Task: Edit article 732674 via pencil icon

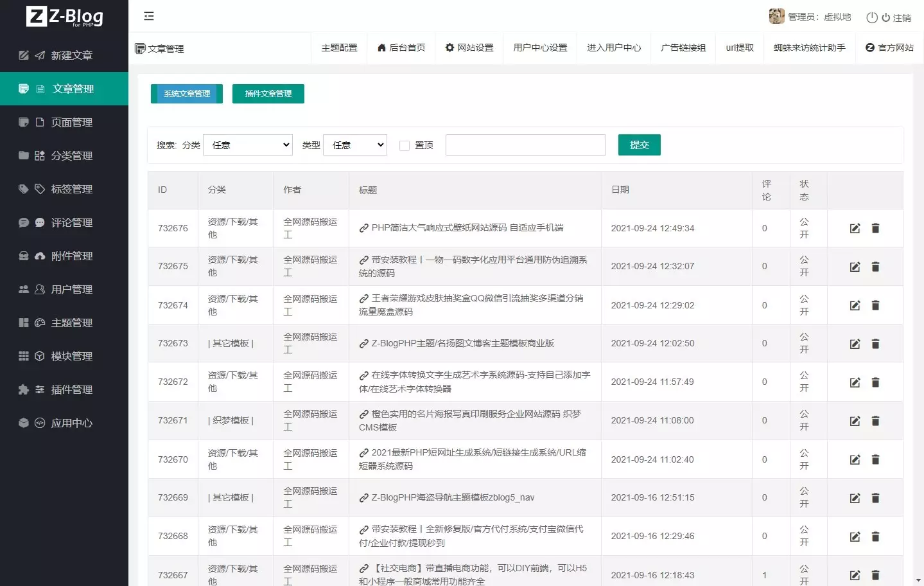Action: 855,305
